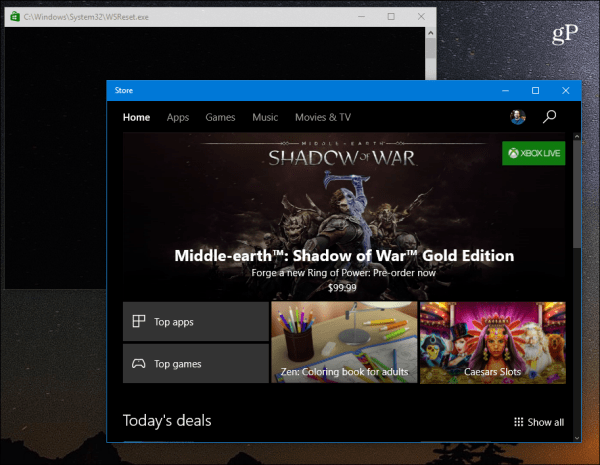Viewport: 600px width, 465px height.
Task: Maximize the WSReset.exe window
Action: [x=391, y=16]
